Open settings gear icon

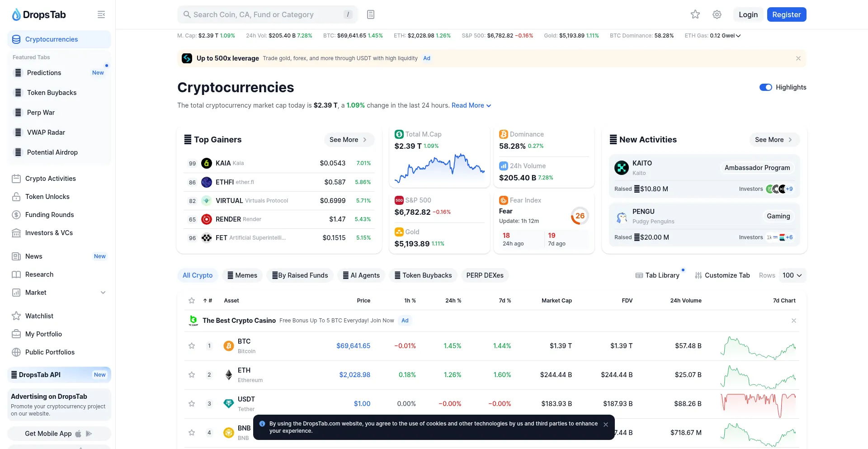[x=717, y=14]
